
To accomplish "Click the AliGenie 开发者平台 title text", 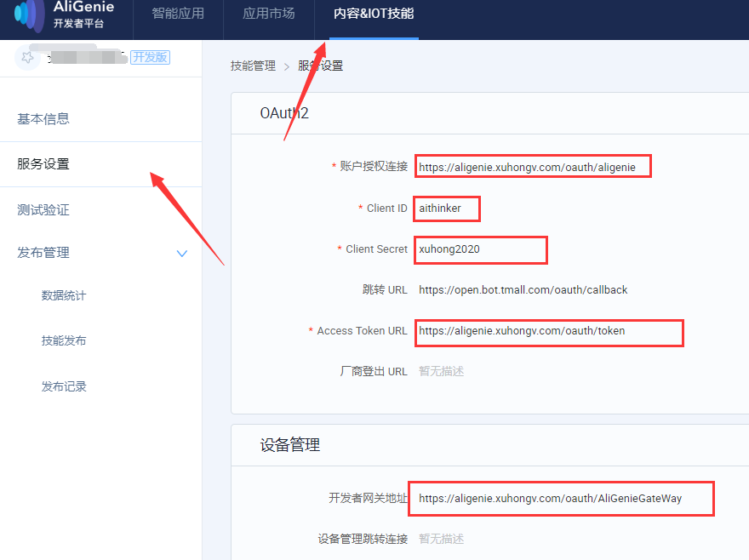I will [x=83, y=14].
